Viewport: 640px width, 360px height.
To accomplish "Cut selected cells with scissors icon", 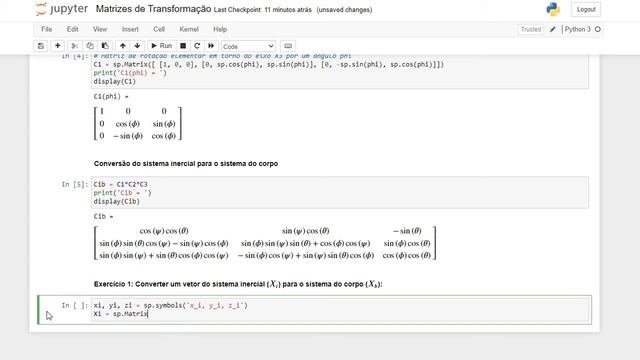I will 74,46.
